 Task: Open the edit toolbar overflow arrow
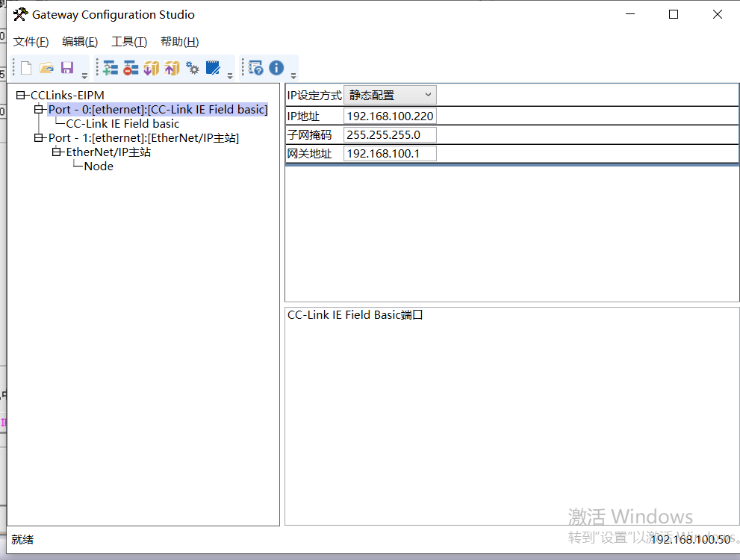(x=230, y=75)
